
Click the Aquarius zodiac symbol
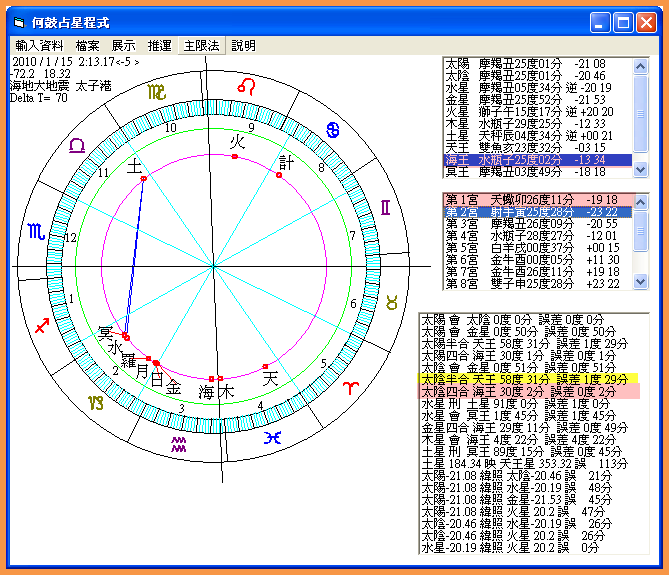pos(178,444)
